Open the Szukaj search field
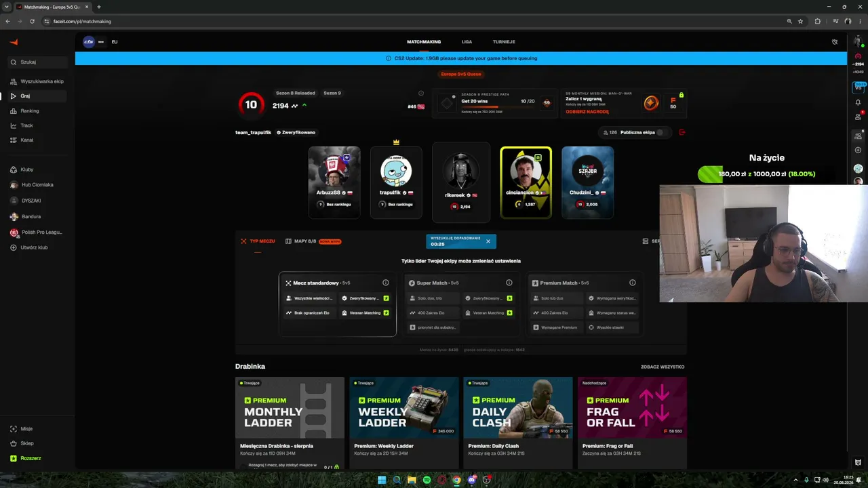Viewport: 868px width, 488px height. pos(38,62)
